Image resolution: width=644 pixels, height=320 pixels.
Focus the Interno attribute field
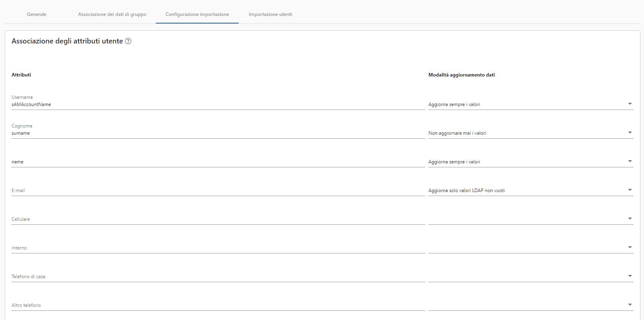(x=218, y=248)
